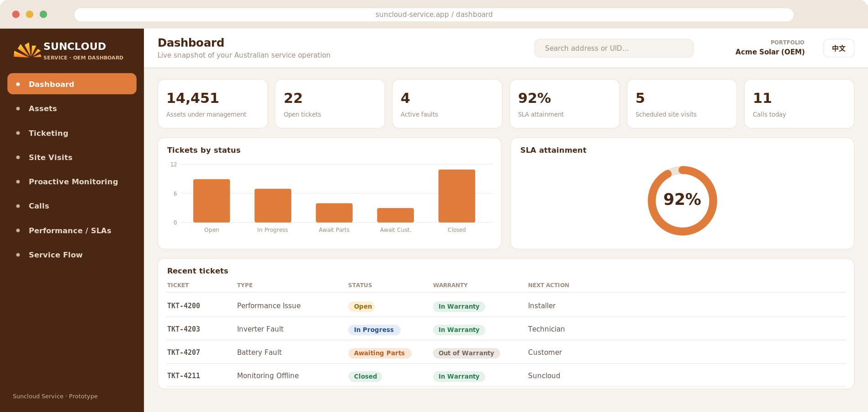Open the 22 Open tickets card
The height and width of the screenshot is (412, 868).
pos(330,104)
